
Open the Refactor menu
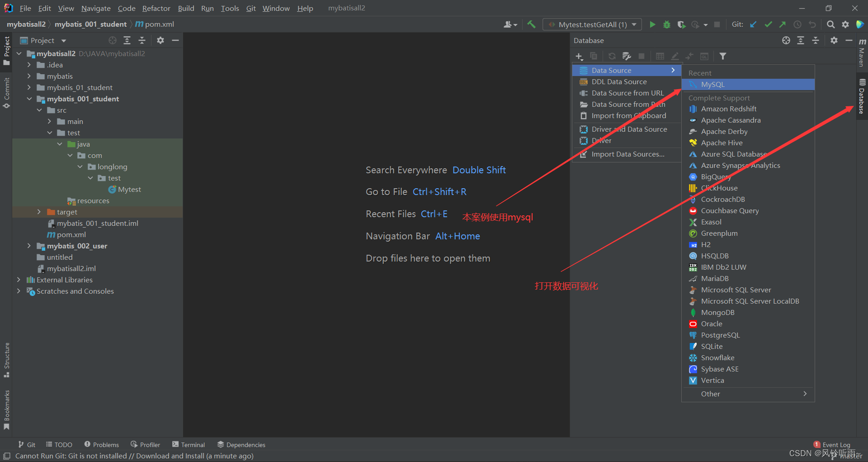[x=156, y=8]
